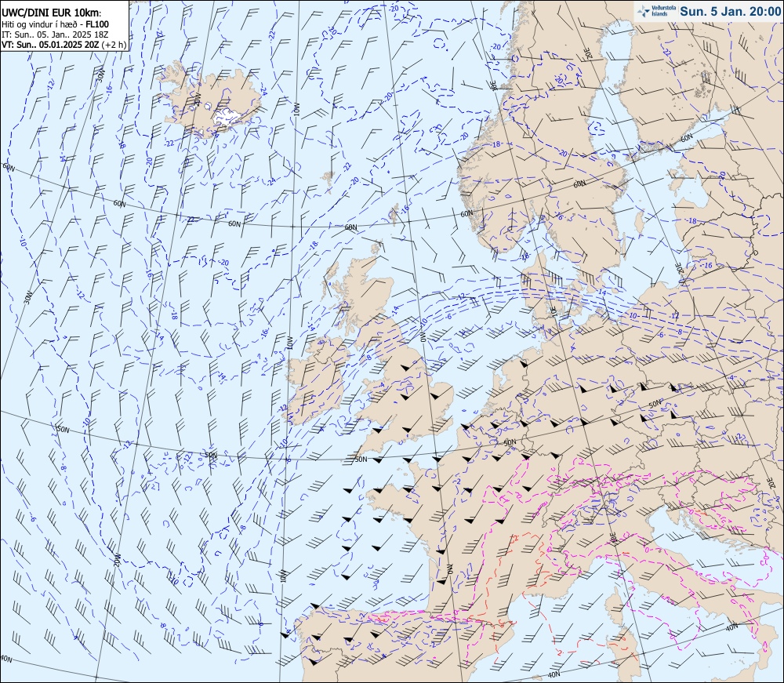Image resolution: width=784 pixels, height=683 pixels.
Task: Click the "68N" latitude label
Action: [x=351, y=227]
